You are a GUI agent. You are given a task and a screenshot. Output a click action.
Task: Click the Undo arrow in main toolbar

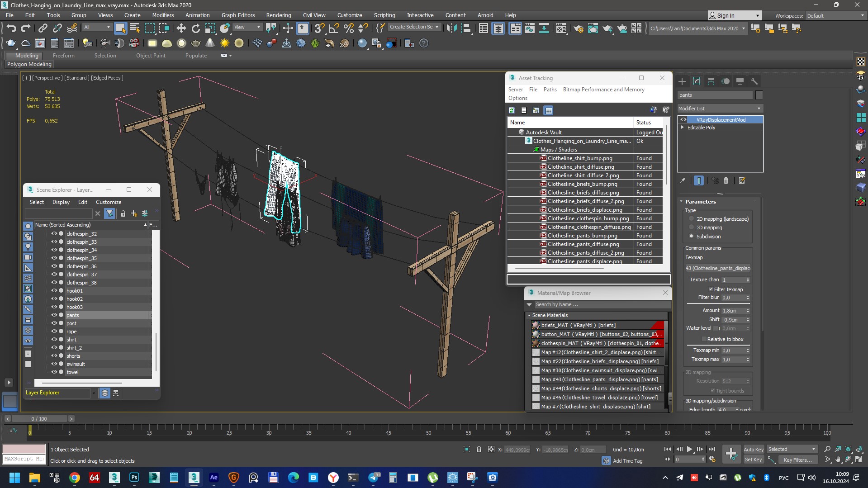click(11, 28)
